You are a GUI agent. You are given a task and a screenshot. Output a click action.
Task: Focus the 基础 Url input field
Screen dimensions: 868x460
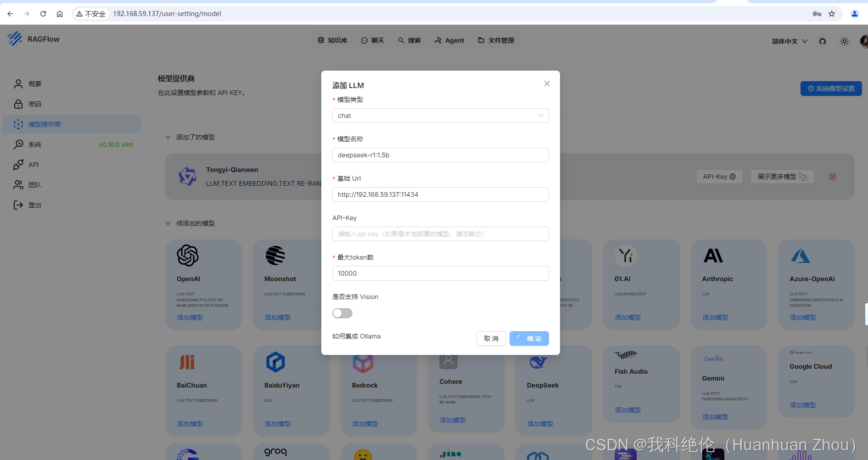(441, 194)
